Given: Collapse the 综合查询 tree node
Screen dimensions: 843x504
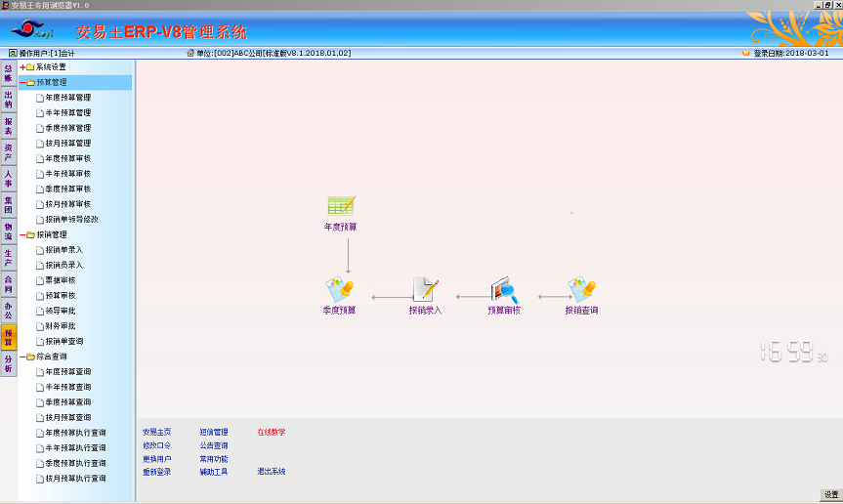Looking at the screenshot, I should pyautogui.click(x=22, y=357).
